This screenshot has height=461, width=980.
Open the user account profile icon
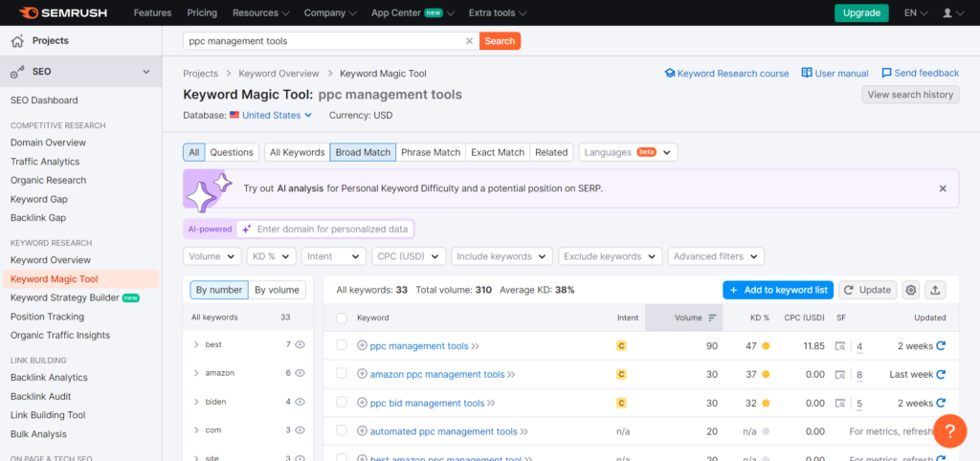click(x=947, y=12)
